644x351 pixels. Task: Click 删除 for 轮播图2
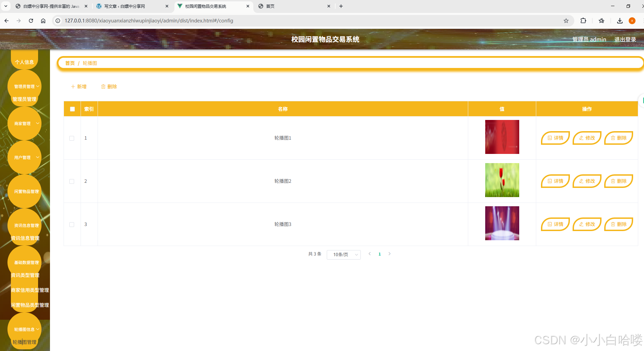pyautogui.click(x=618, y=181)
